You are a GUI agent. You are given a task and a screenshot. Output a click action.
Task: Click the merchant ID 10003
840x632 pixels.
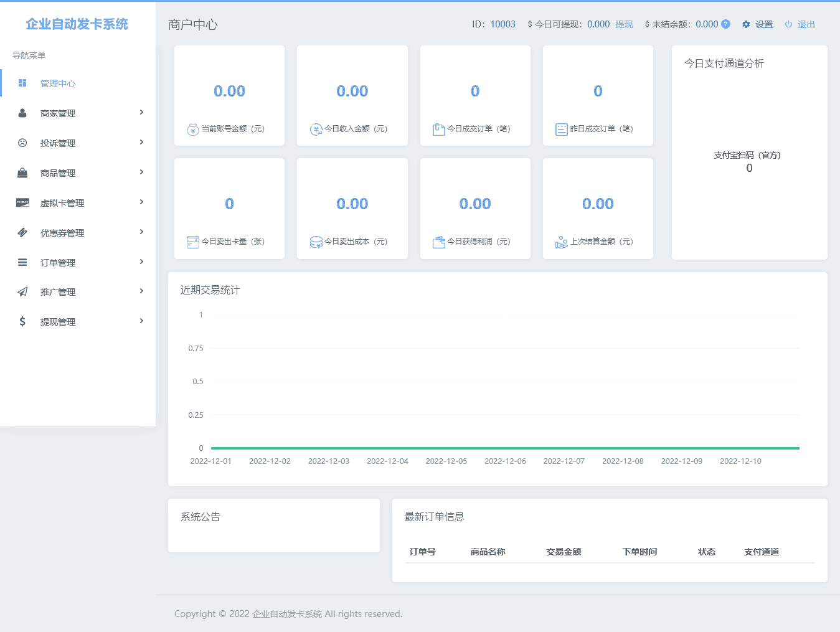(x=503, y=24)
